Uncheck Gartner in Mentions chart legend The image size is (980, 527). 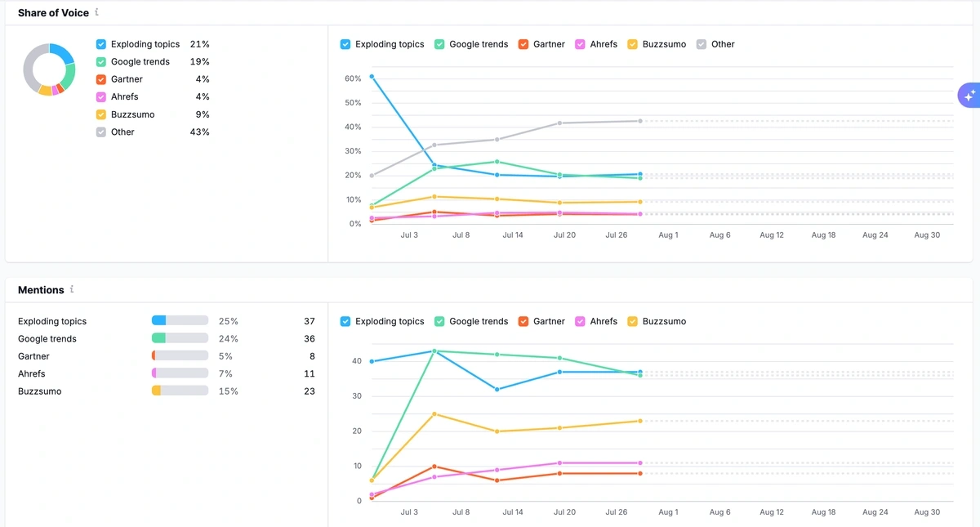click(x=523, y=321)
